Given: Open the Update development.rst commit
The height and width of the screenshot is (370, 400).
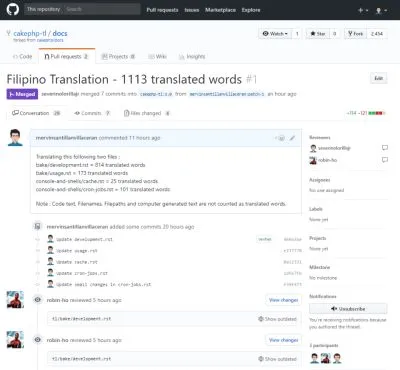Looking at the screenshot, I should coord(84,239).
